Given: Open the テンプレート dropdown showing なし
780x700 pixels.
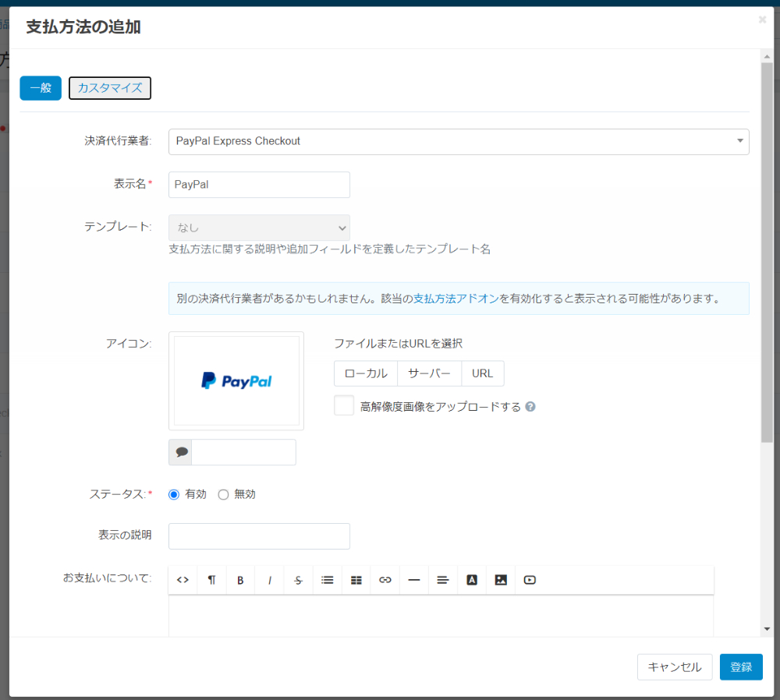Looking at the screenshot, I should point(259,228).
